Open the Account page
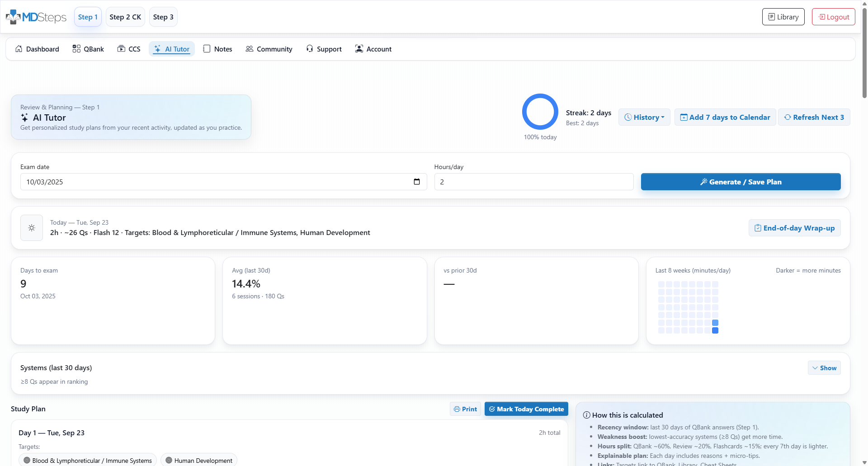The image size is (868, 466). 373,49
